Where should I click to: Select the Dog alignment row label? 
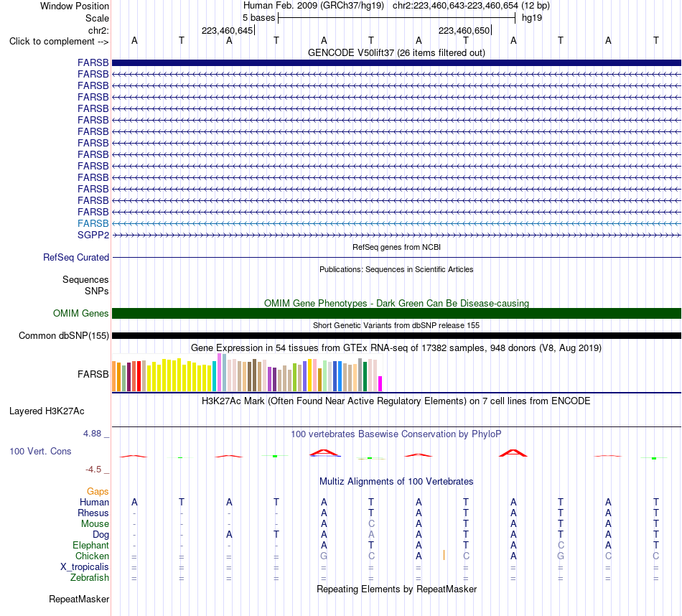click(x=101, y=535)
